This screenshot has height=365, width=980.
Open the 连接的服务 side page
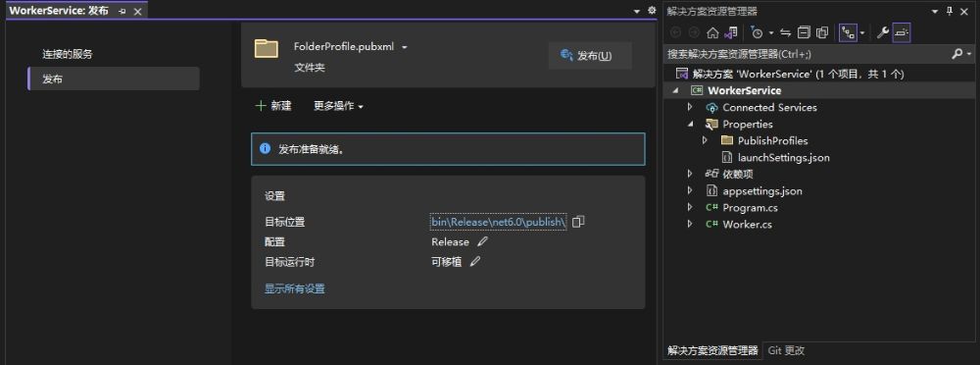pyautogui.click(x=68, y=55)
